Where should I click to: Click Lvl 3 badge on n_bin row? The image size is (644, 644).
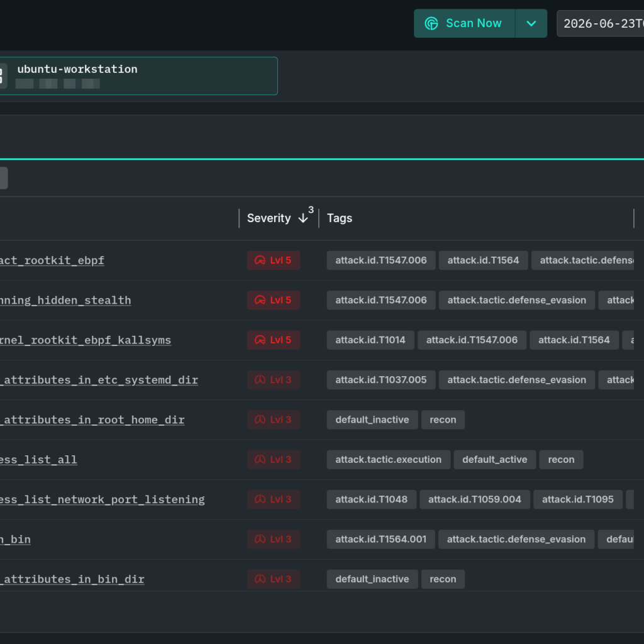point(274,539)
